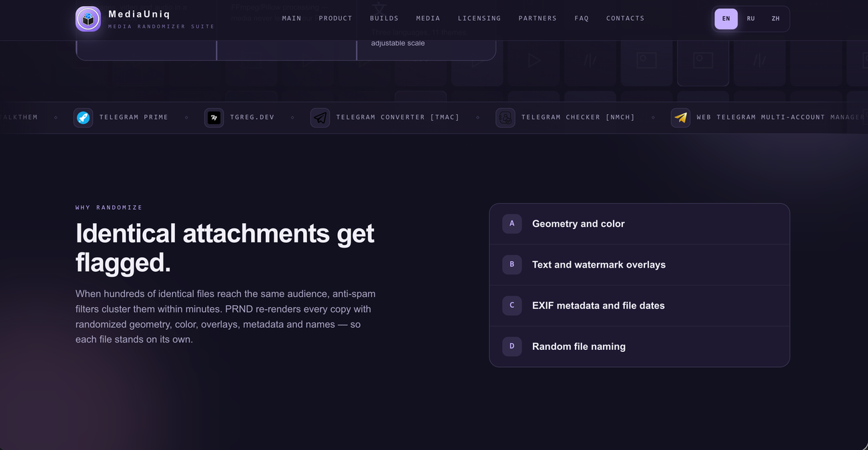Click the MediaUniq brand name
868x450 pixels.
click(x=140, y=14)
